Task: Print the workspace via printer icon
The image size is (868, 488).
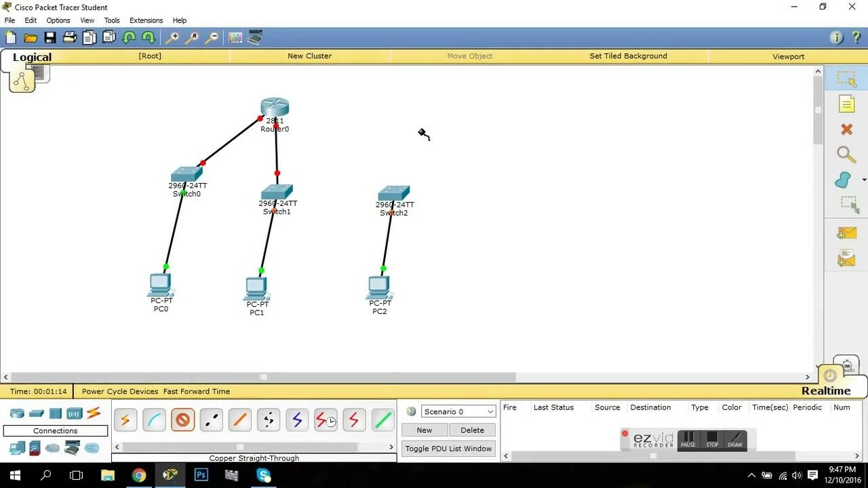Action: click(x=70, y=38)
